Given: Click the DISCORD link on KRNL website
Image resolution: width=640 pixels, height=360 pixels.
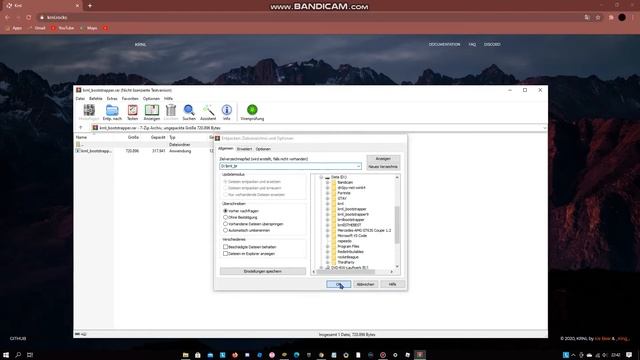Looking at the screenshot, I should click(x=492, y=44).
